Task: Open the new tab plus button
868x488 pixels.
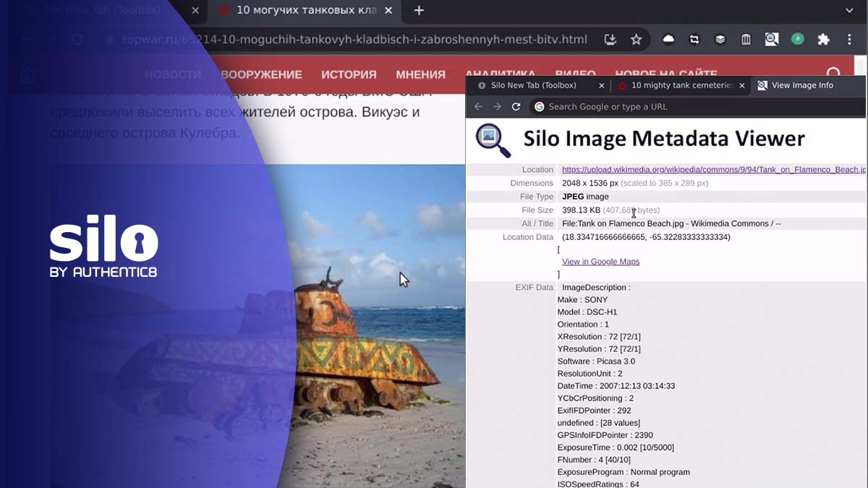Action: [419, 11]
